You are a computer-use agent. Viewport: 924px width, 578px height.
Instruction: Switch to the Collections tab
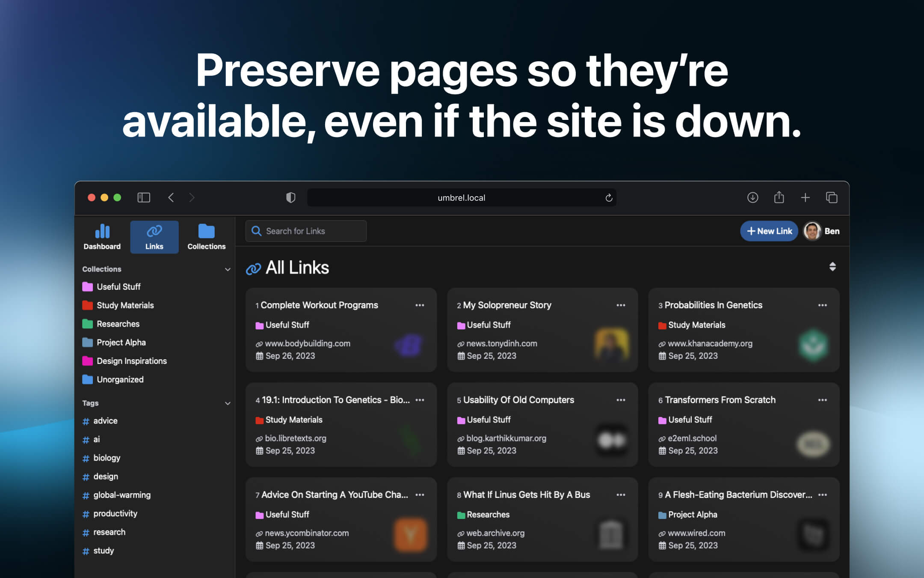(x=206, y=237)
